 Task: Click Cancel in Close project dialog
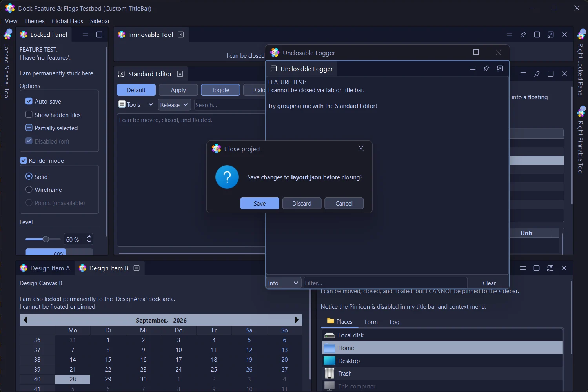[x=344, y=203]
